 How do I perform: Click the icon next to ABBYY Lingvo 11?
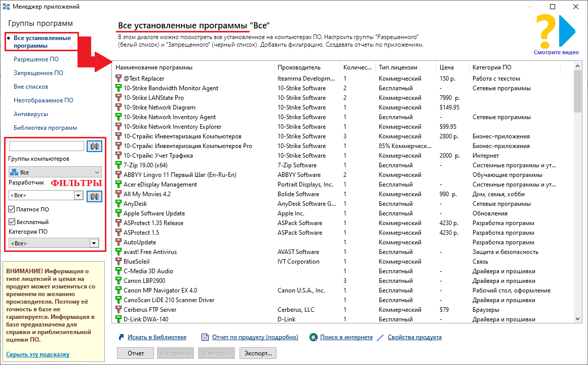click(119, 175)
